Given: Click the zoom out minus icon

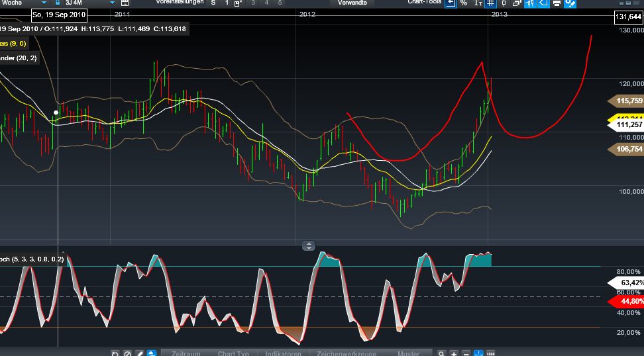Looking at the screenshot, I should tap(466, 353).
